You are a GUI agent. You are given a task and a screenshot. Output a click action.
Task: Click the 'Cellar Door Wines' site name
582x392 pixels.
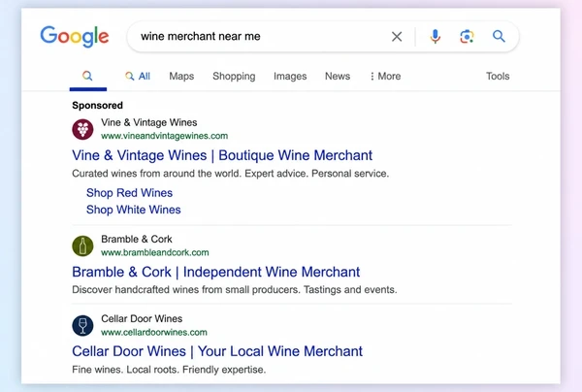pyautogui.click(x=142, y=319)
